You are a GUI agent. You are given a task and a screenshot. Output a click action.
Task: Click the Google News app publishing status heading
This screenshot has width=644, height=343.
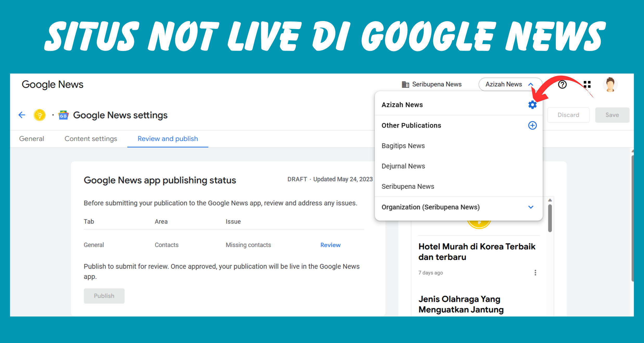[160, 180]
